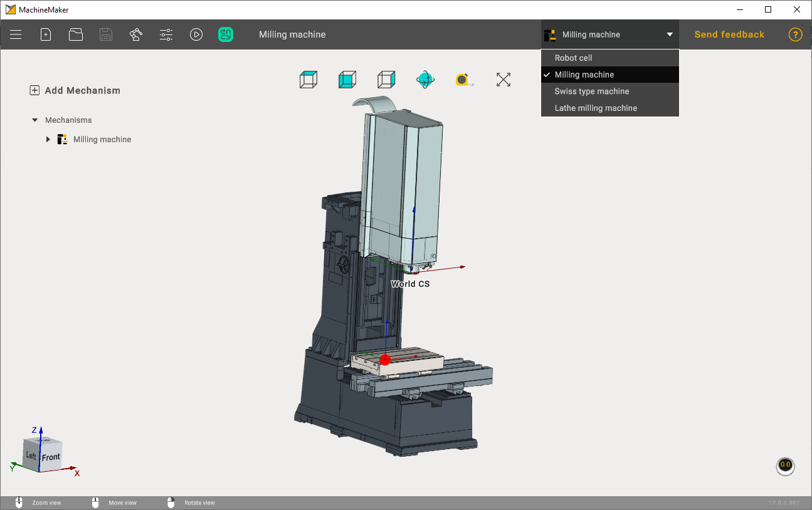Expand the Milling machine tree node
Screen dimensions: 812x510
click(x=48, y=139)
